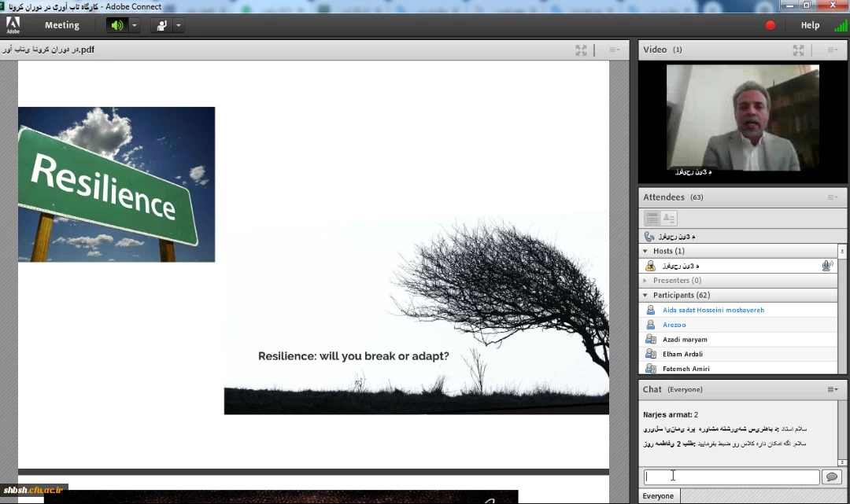Mute the speaker audio icon

(x=116, y=25)
